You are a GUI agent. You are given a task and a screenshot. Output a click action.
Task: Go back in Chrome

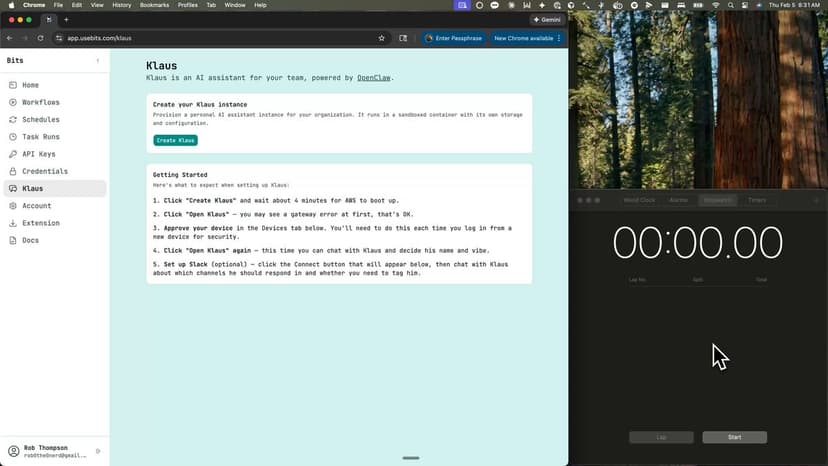[10, 38]
